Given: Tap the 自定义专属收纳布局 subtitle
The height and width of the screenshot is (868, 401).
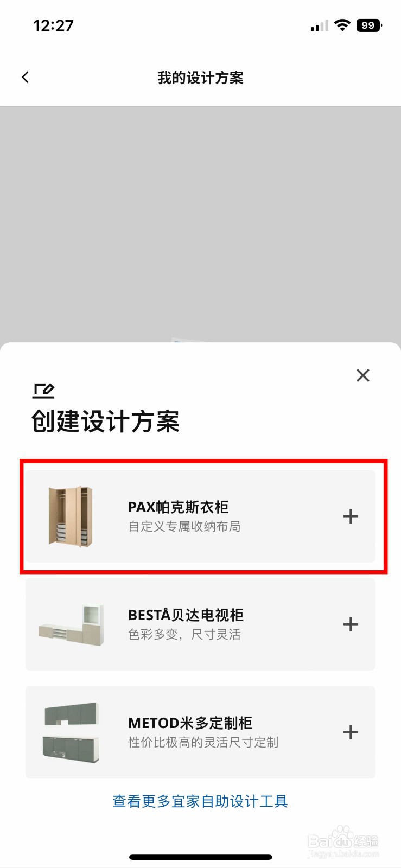Looking at the screenshot, I should click(184, 527).
